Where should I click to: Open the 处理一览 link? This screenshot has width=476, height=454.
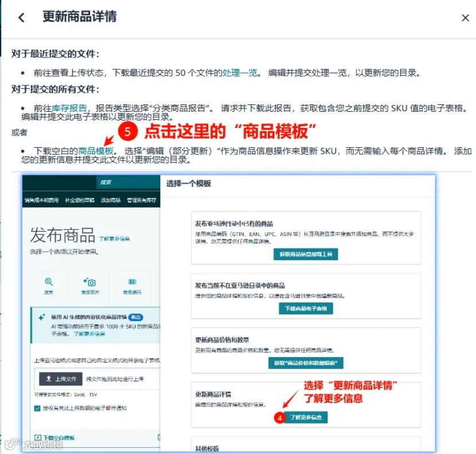(240, 73)
